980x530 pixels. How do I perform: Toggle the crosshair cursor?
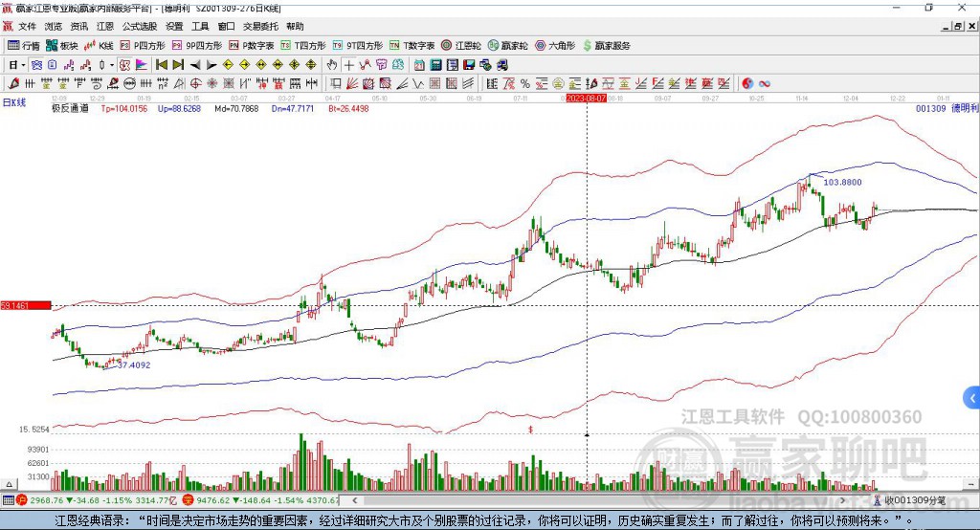coord(348,65)
